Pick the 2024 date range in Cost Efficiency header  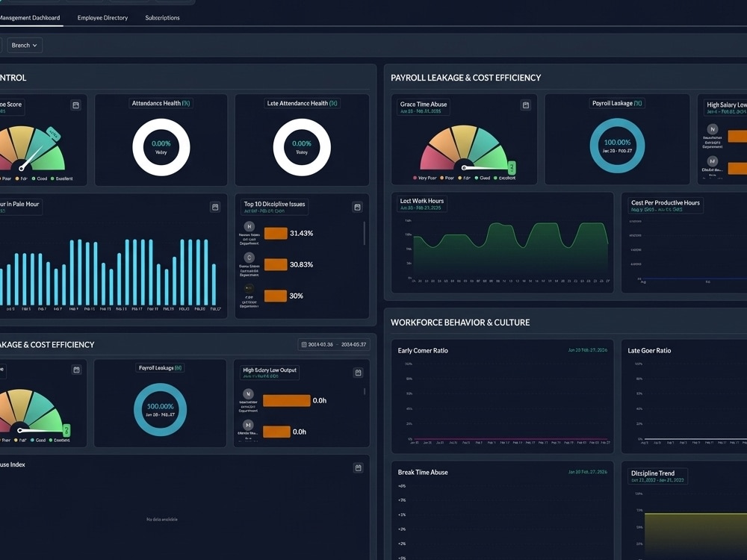(334, 344)
